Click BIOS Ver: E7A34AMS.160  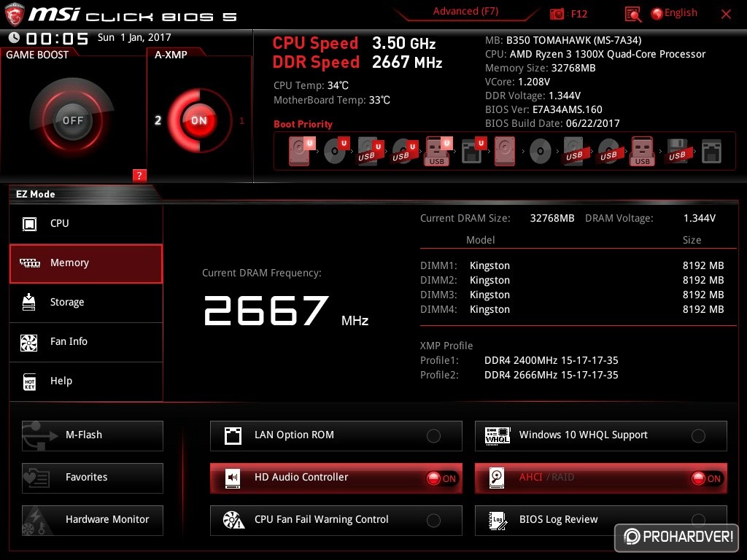[543, 109]
